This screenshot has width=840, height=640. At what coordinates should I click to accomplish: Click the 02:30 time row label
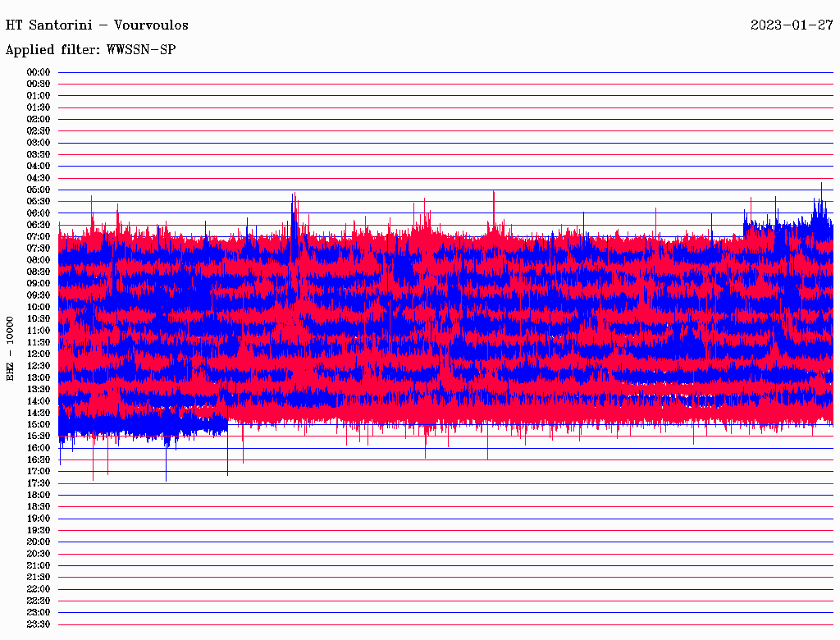(x=39, y=130)
